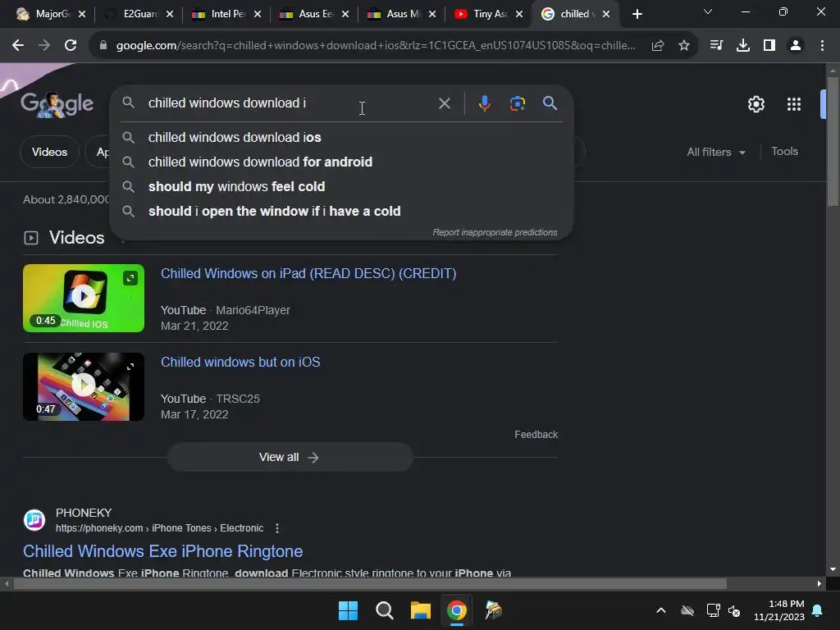Open the Google apps grid
840x630 pixels.
[793, 104]
